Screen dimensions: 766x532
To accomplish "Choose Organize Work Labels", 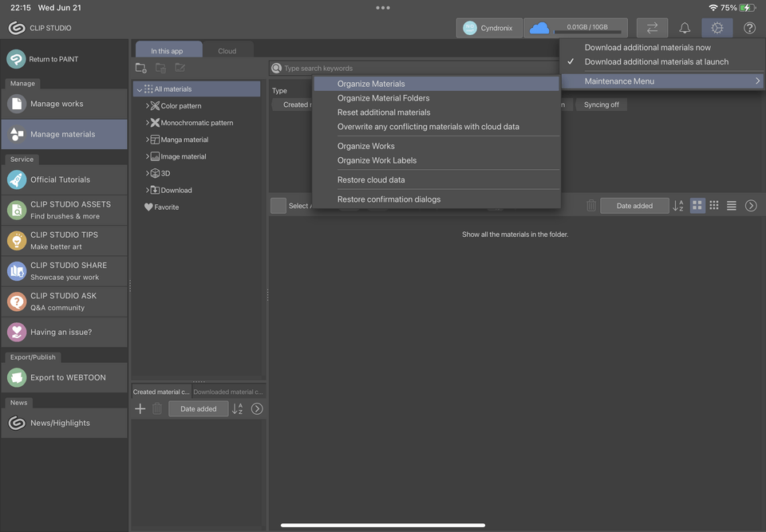I will coord(436,160).
